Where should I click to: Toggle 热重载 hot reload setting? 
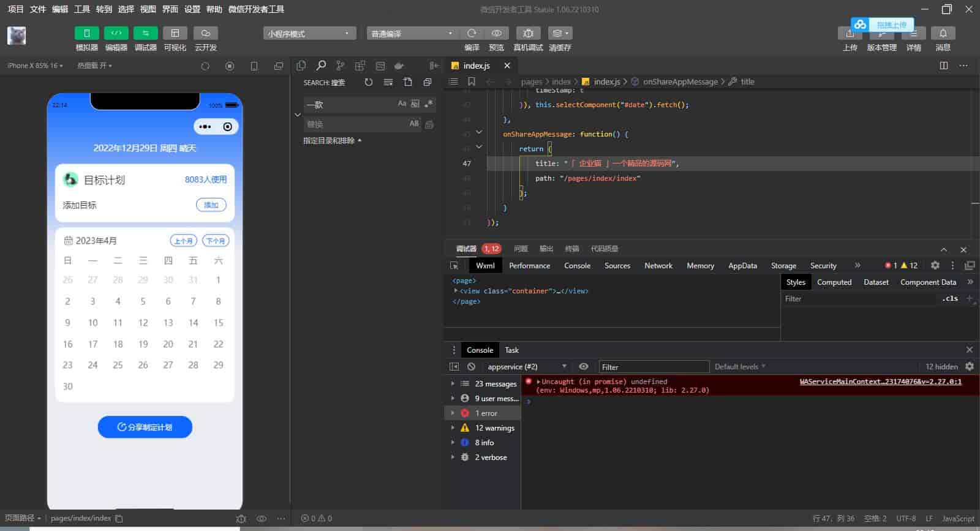(x=94, y=66)
